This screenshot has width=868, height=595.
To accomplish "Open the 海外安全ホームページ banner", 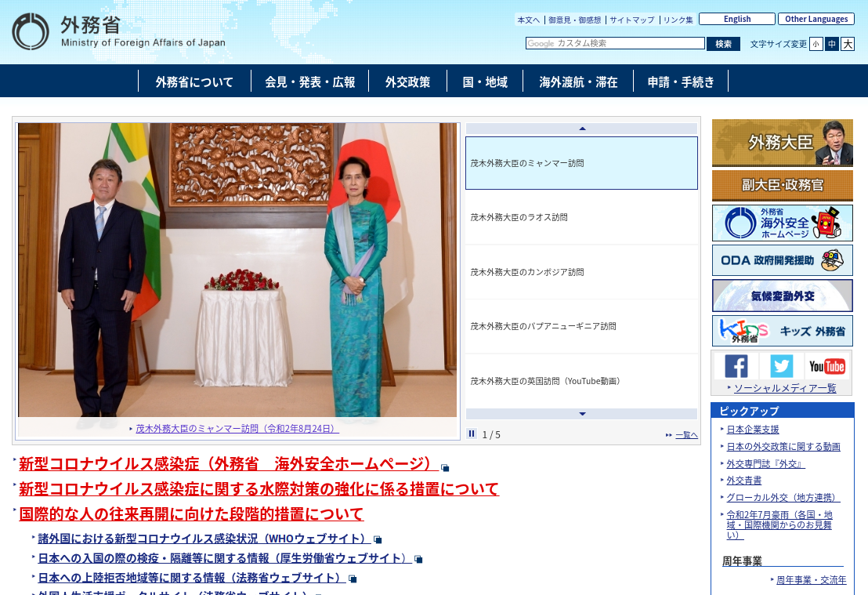I will (782, 223).
